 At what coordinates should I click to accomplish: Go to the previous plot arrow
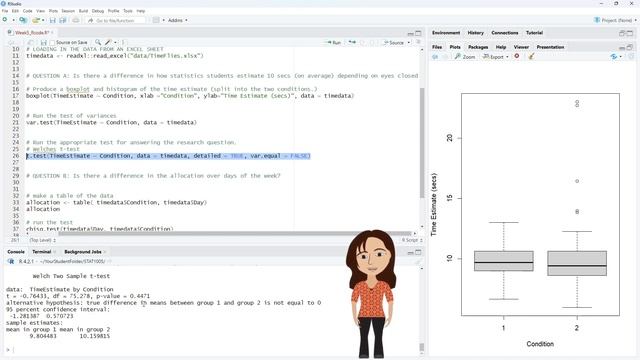[x=435, y=57]
